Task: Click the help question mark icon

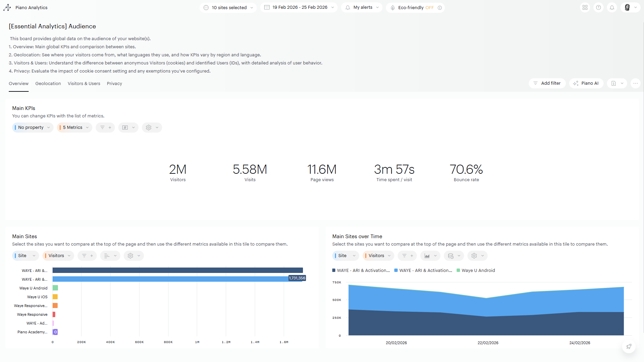Action: 599,7
